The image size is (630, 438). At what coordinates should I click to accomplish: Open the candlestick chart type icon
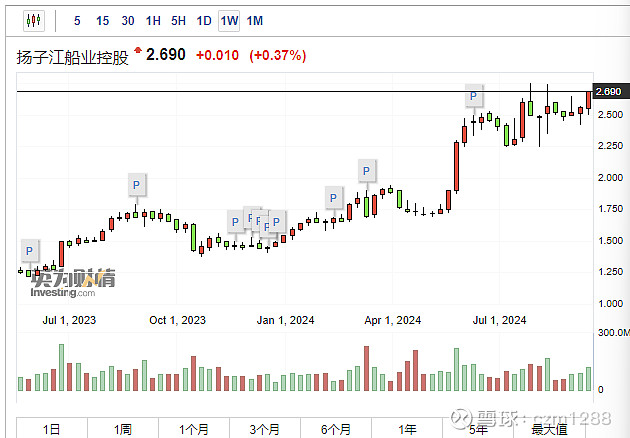(x=34, y=20)
